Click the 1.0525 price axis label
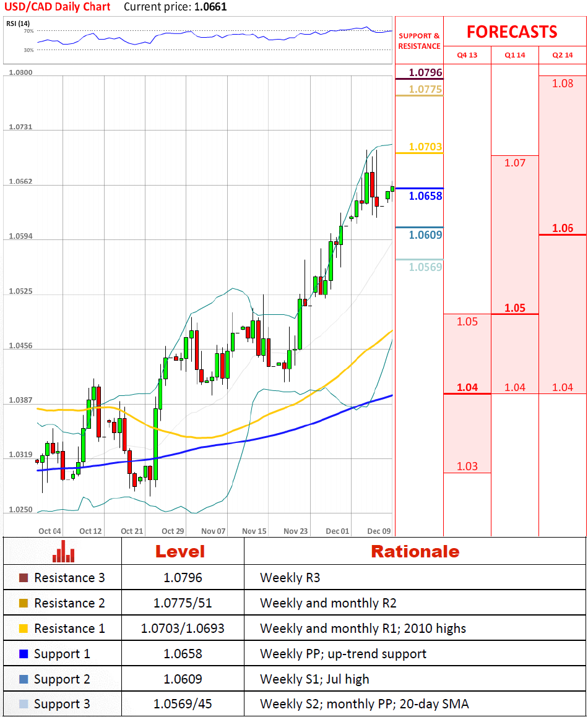This screenshot has width=588, height=717. tap(20, 291)
